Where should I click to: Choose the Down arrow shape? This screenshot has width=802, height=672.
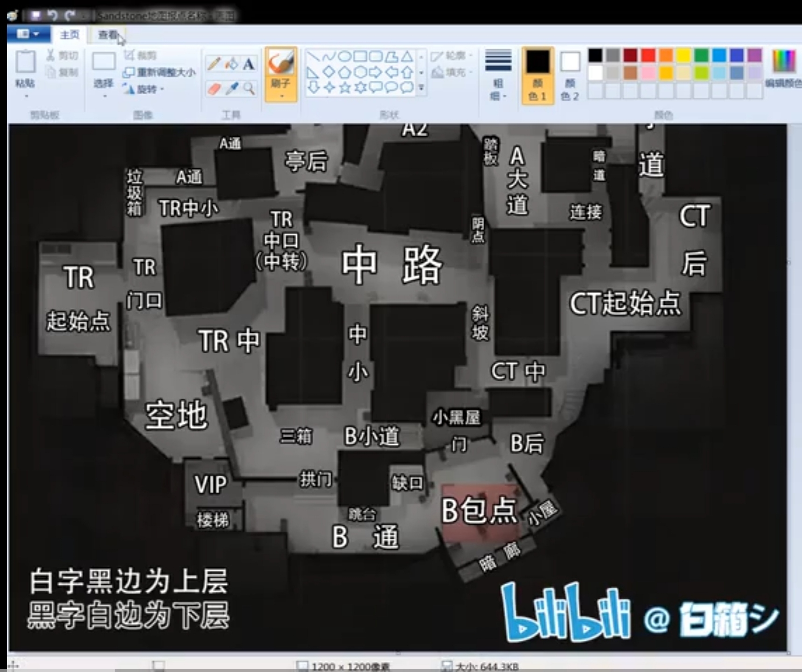314,87
